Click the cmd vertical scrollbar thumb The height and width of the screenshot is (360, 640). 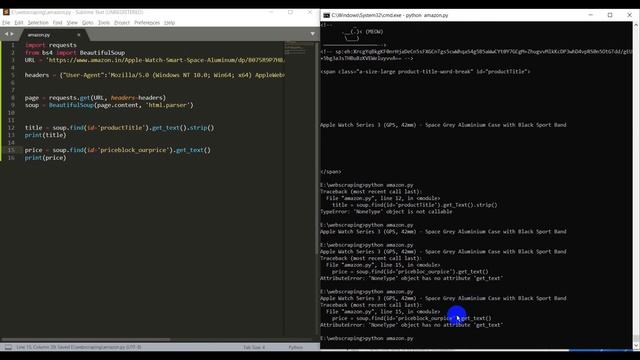click(x=636, y=339)
